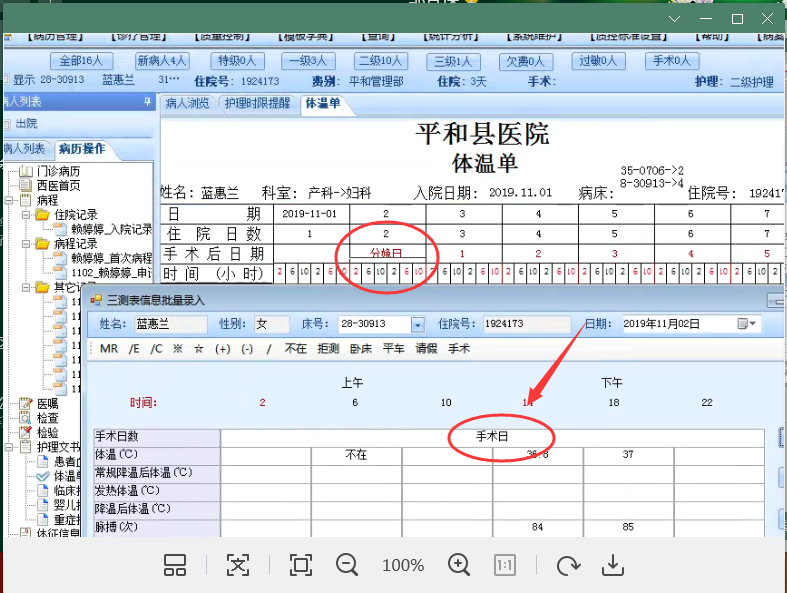Collapse the 护理文书 tree node
This screenshot has height=593, width=787.
[9, 447]
